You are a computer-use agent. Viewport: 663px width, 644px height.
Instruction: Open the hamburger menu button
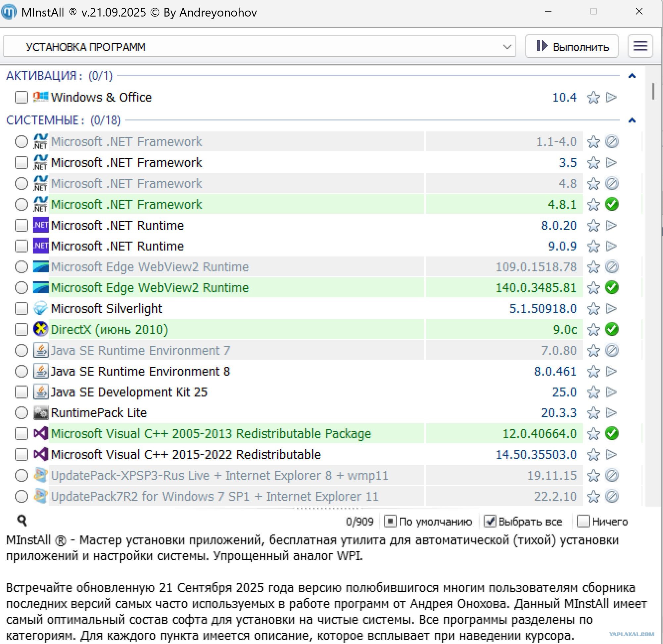pos(640,46)
